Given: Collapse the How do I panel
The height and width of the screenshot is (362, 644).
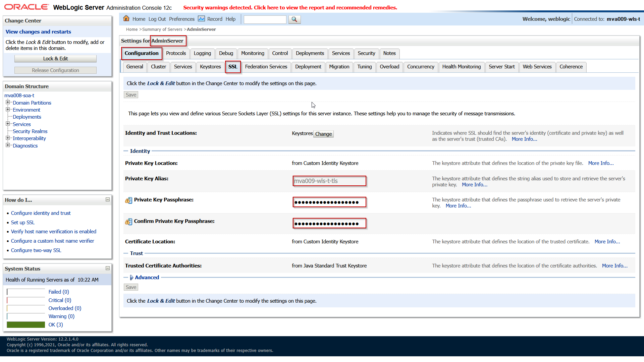Looking at the screenshot, I should [x=108, y=199].
